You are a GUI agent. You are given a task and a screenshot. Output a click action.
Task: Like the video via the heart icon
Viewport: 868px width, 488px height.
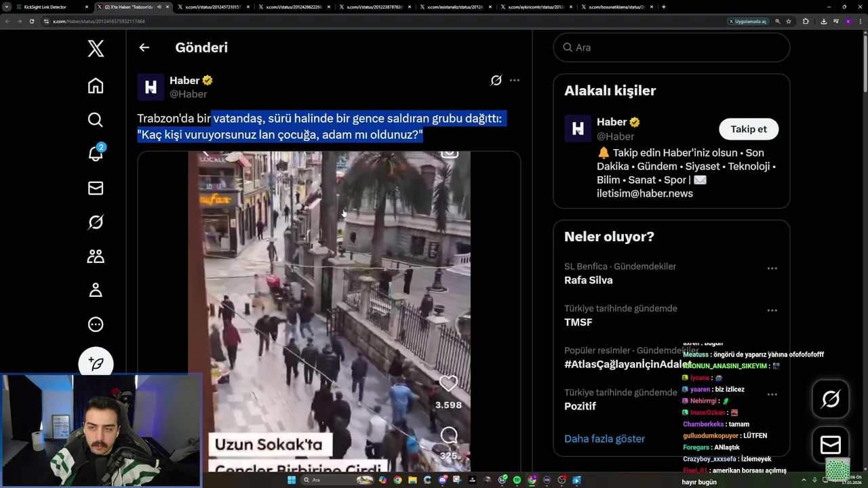(448, 384)
